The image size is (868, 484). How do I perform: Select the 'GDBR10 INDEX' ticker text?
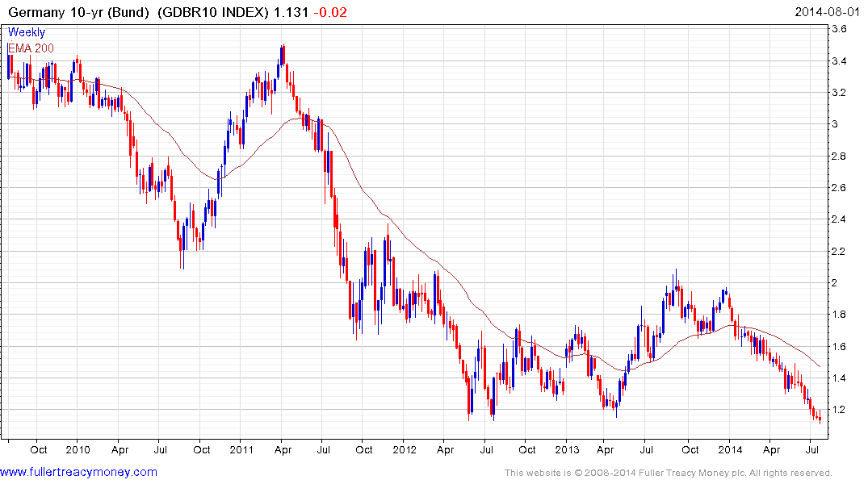[214, 12]
